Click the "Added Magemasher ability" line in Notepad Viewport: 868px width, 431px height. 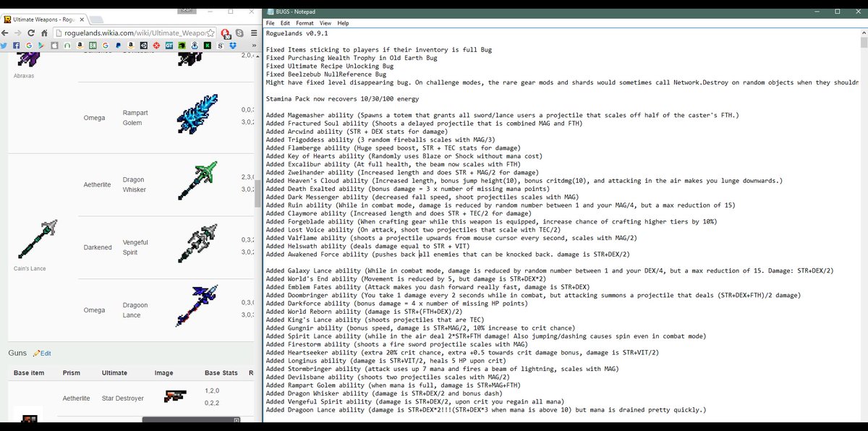pyautogui.click(x=502, y=116)
